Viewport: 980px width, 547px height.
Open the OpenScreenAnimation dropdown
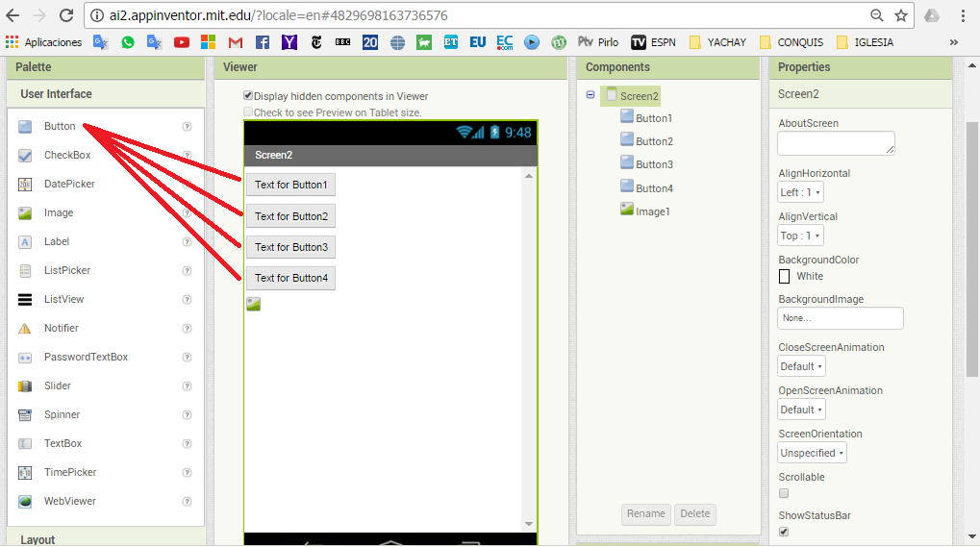pyautogui.click(x=802, y=410)
